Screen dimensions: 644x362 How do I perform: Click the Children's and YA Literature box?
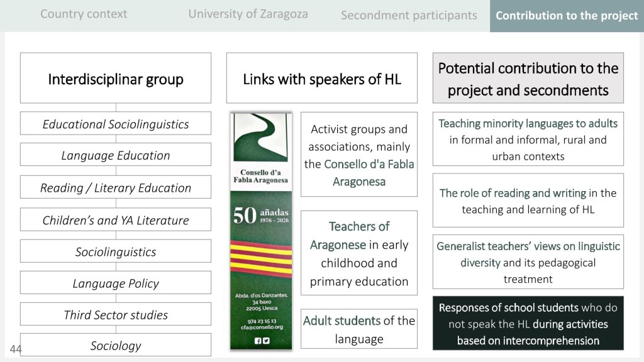point(116,220)
